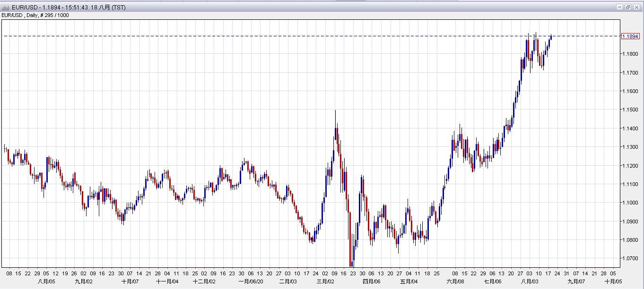The width and height of the screenshot is (644, 289).
Task: Select the current price tag 1.1894
Action: (630, 36)
